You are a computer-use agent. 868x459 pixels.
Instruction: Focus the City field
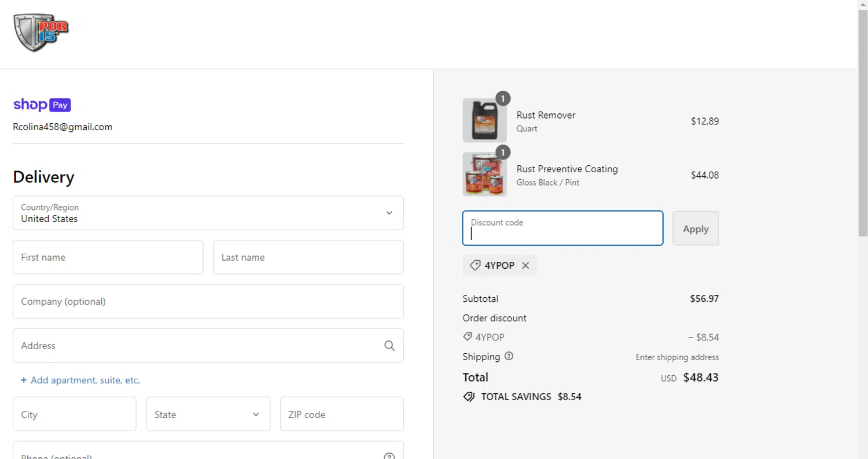pos(75,414)
